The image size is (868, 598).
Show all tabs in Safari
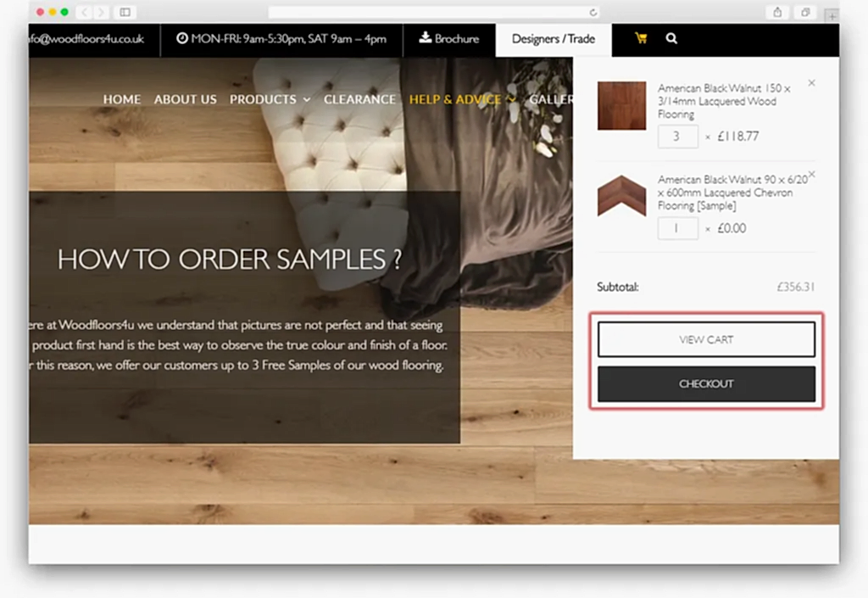coord(805,12)
